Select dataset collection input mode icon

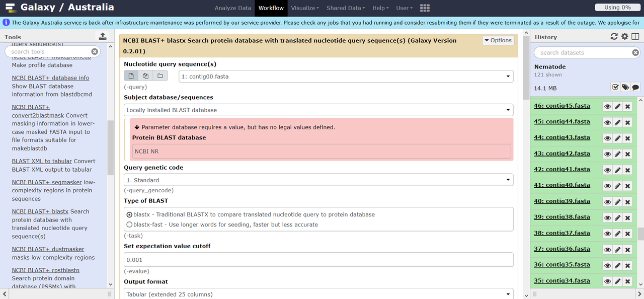pos(160,76)
